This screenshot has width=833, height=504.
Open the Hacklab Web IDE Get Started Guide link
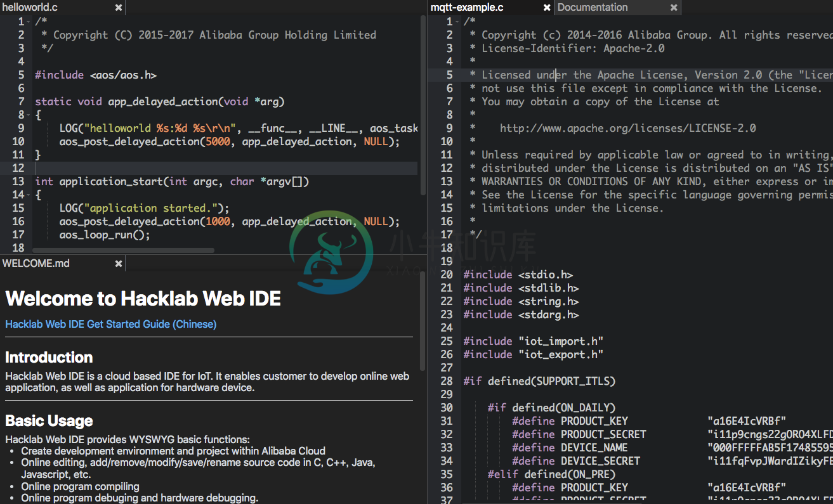pos(111,324)
